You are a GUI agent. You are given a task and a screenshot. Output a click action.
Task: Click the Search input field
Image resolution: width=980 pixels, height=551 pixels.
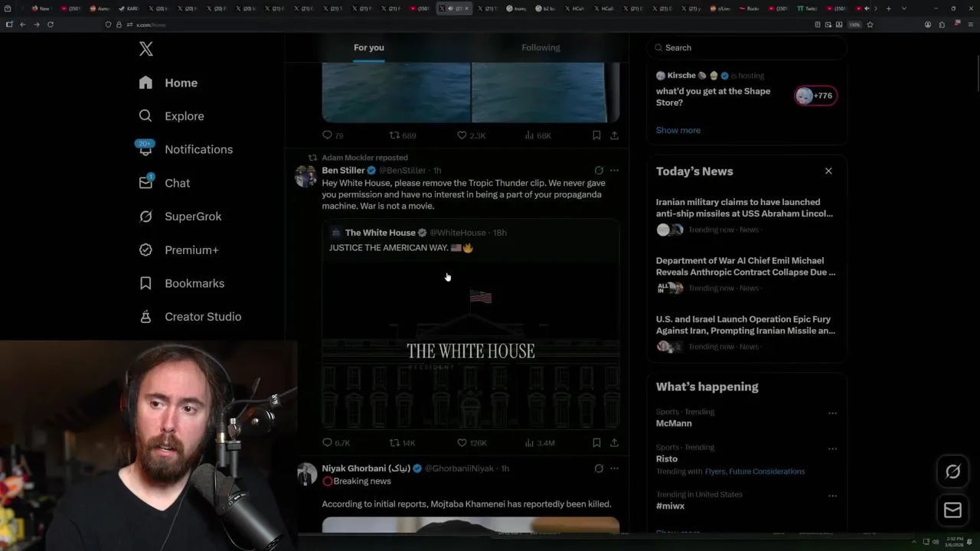click(746, 47)
